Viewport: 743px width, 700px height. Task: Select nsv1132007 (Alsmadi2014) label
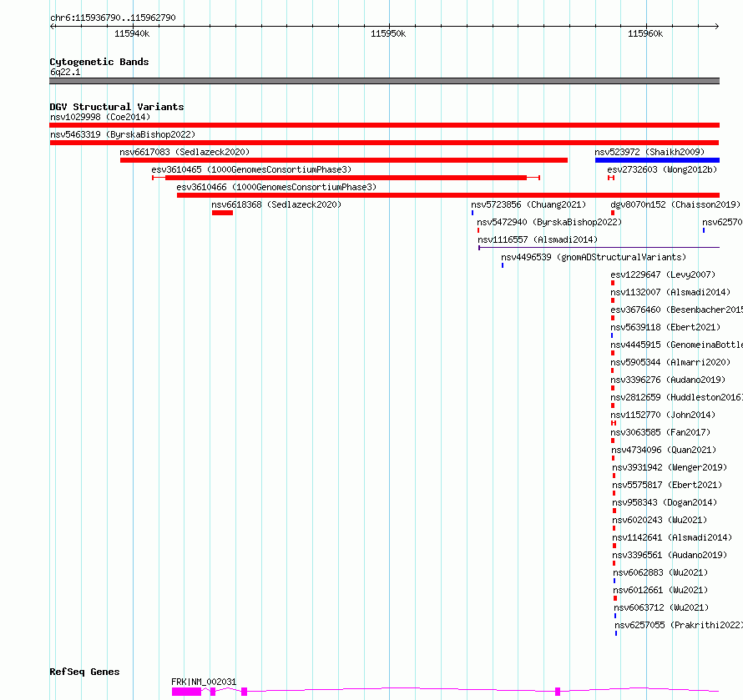[670, 292]
